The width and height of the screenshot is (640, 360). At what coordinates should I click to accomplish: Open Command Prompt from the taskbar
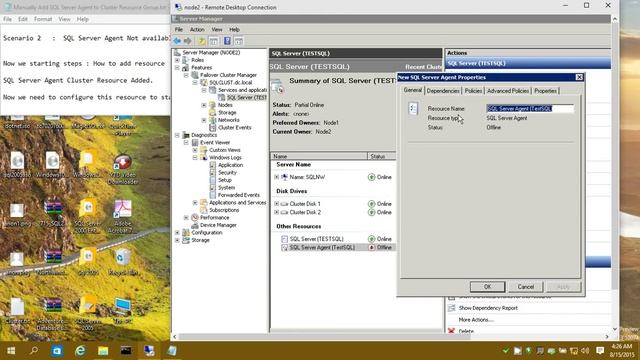tap(126, 351)
